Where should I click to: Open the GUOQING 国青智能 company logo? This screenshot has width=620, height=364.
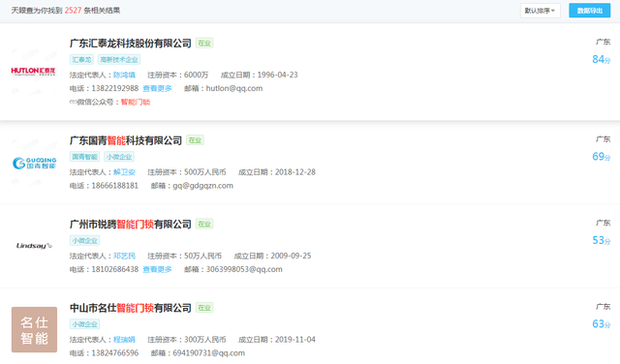point(35,163)
